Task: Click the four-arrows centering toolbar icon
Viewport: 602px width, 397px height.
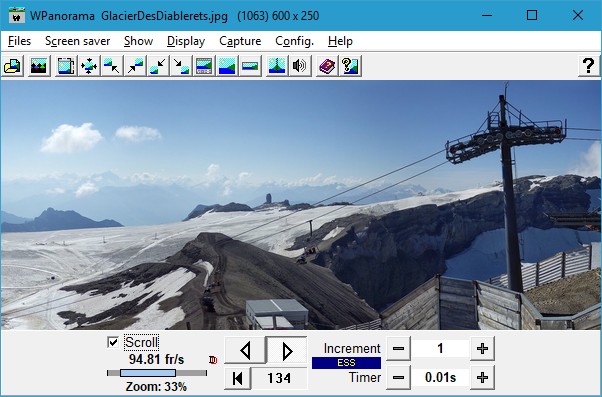Action: click(89, 66)
